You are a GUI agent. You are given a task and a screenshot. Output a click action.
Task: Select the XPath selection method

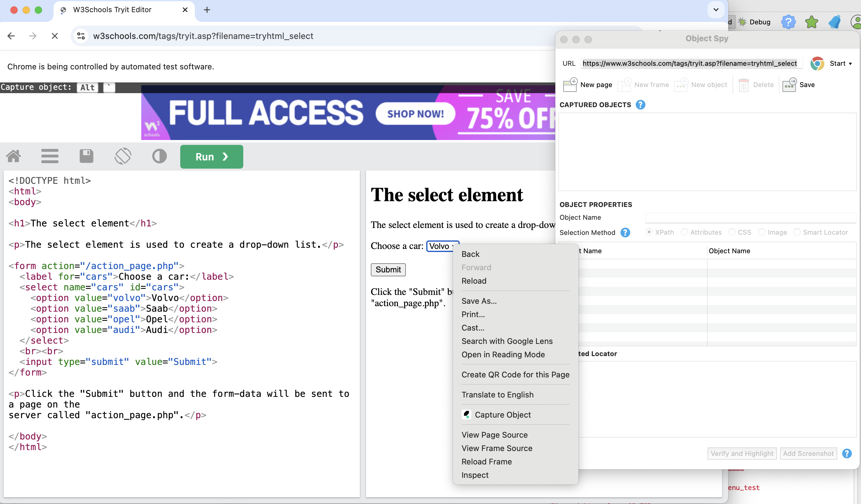pyautogui.click(x=649, y=232)
